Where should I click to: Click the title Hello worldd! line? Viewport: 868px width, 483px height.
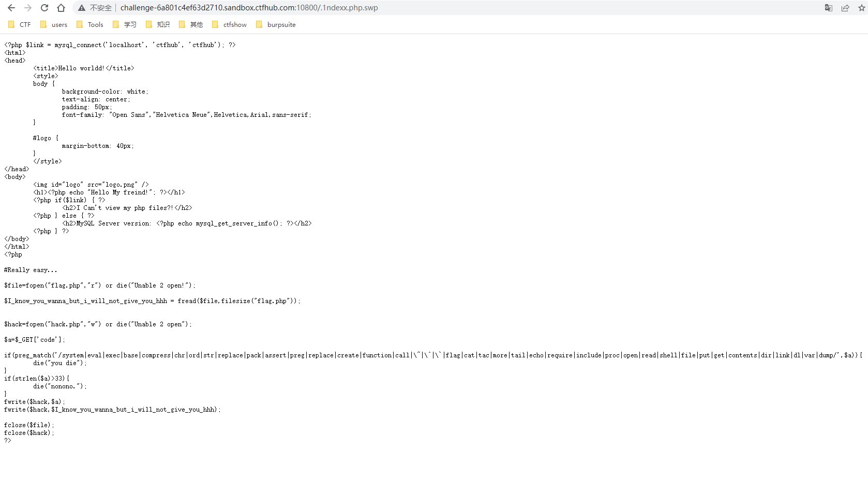[84, 68]
